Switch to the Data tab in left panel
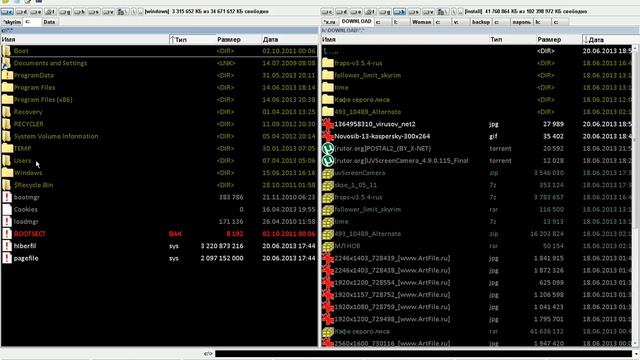 pos(49,22)
